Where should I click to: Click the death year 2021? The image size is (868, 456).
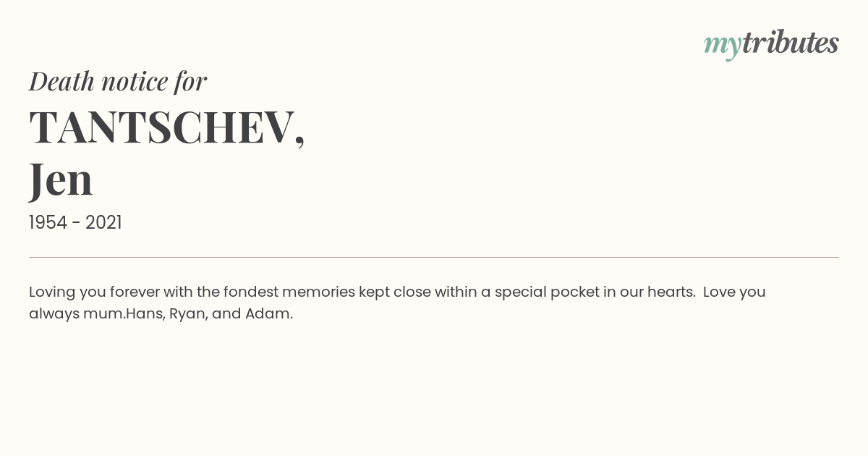(x=103, y=223)
